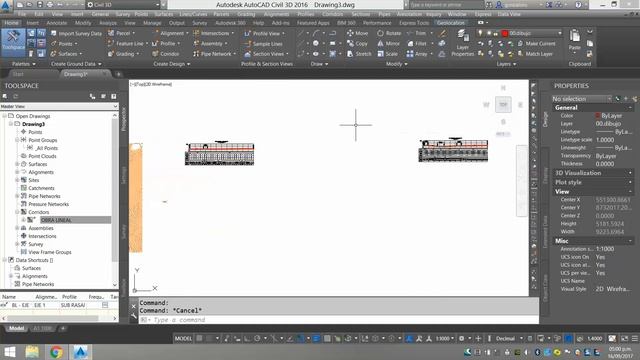The width and height of the screenshot is (640, 360).
Task: Expand the Modify panel title
Action: coord(396,64)
